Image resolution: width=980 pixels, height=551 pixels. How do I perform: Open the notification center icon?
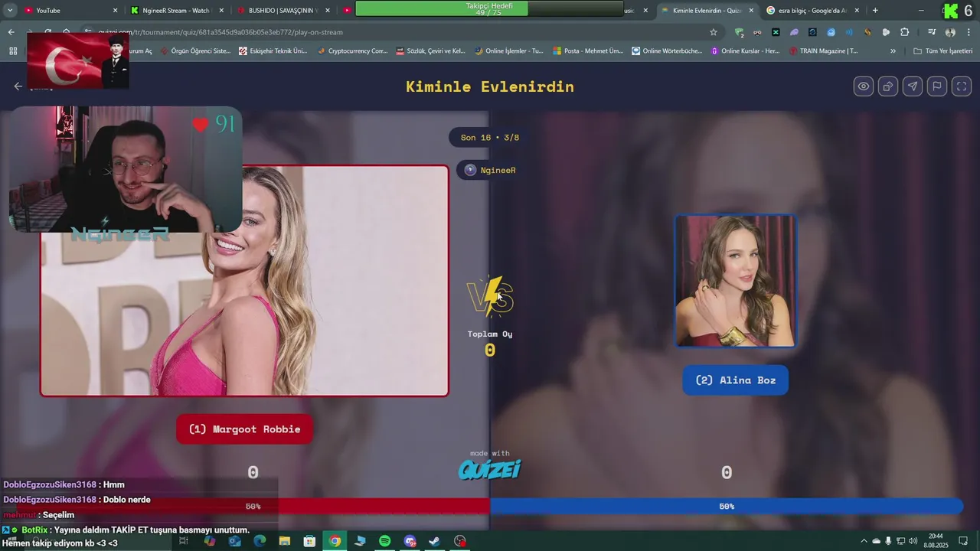[x=963, y=541]
